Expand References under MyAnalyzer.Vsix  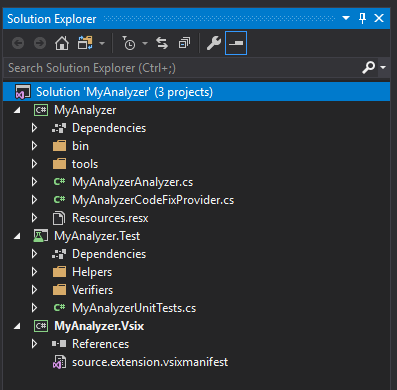[x=34, y=344]
